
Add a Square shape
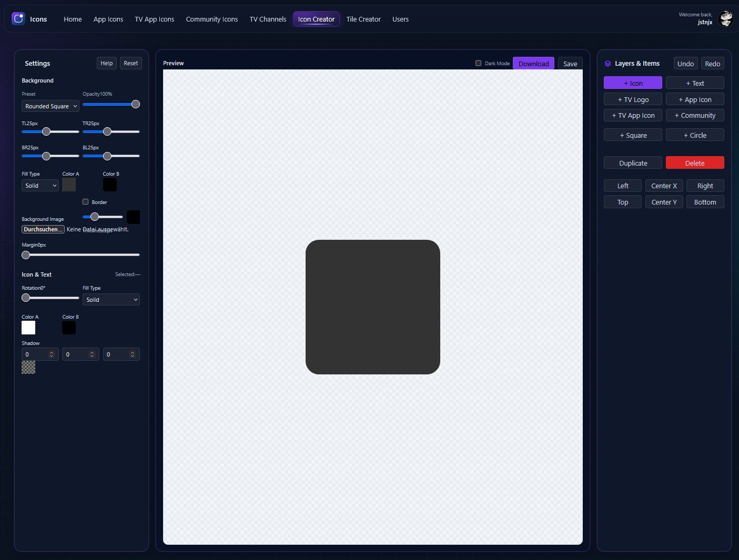coord(633,135)
